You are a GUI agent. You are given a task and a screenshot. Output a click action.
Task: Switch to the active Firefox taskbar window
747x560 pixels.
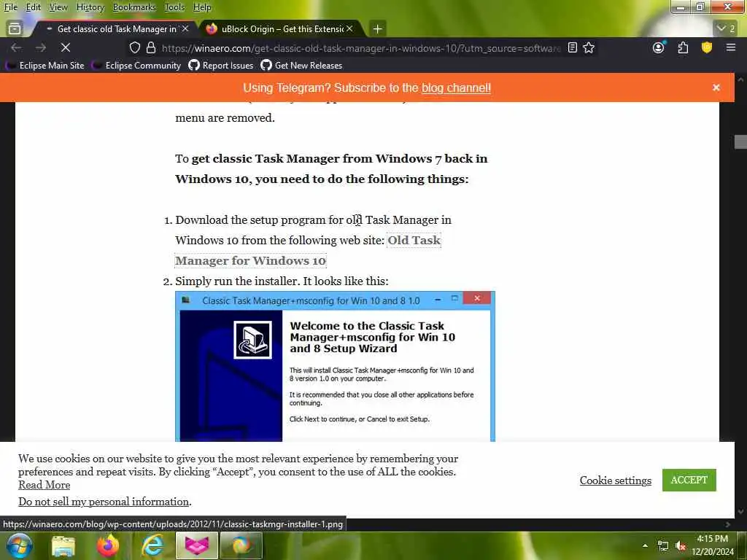click(x=241, y=545)
